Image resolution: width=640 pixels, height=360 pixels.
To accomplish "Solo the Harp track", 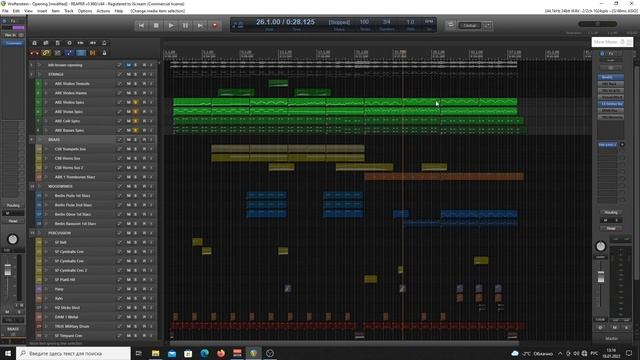I will [x=136, y=289].
